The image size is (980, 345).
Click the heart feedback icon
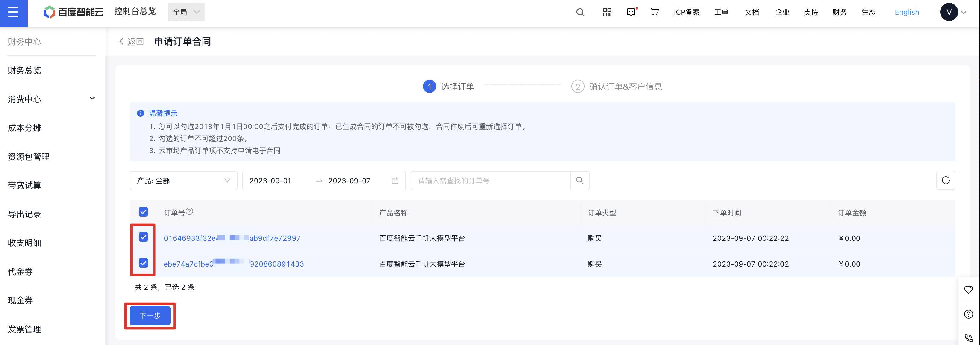pyautogui.click(x=969, y=290)
